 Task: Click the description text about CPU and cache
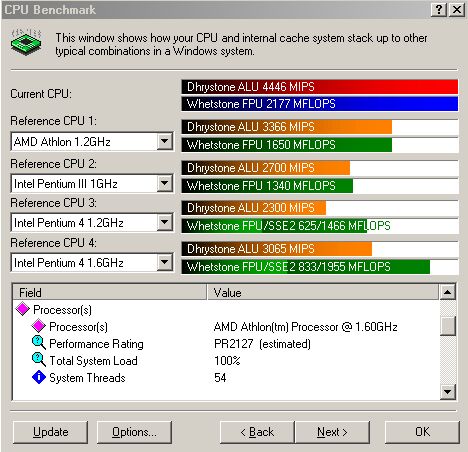pos(241,44)
